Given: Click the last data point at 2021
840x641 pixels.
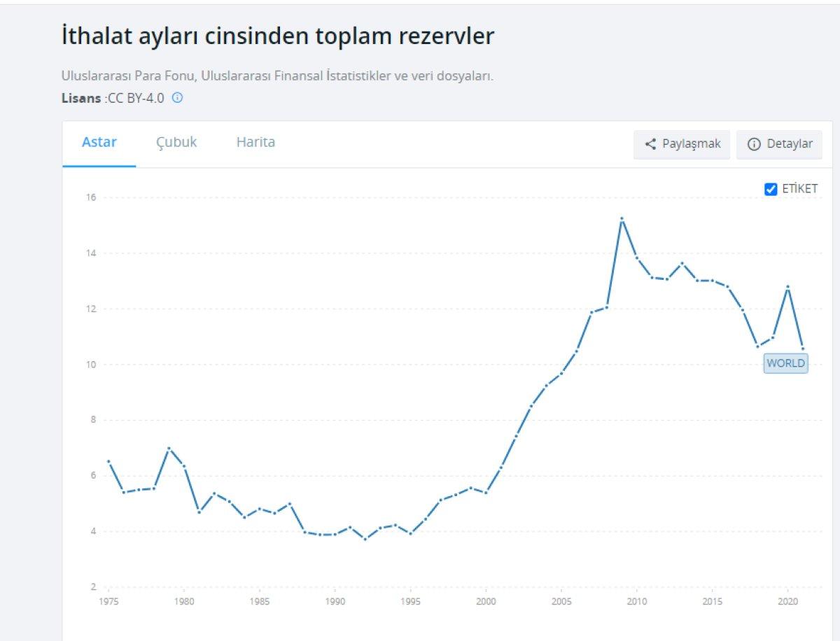Looking at the screenshot, I should [x=803, y=348].
